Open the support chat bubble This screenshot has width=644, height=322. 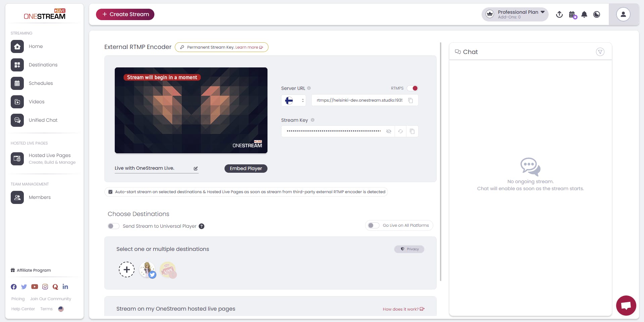626,305
